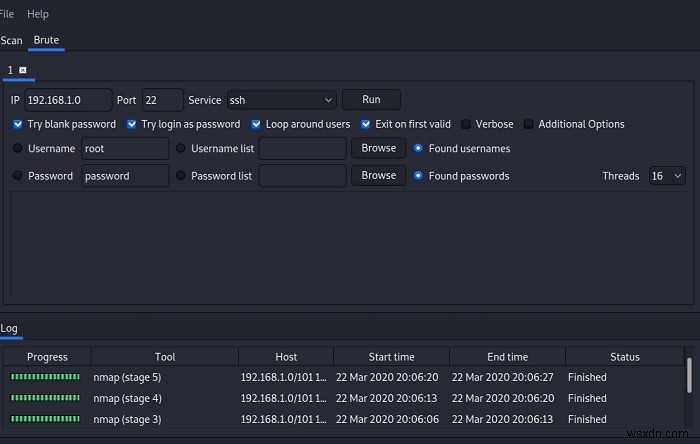Select the nmap (stage 3) log entry
Image resolution: width=700 pixels, height=444 pixels.
point(127,419)
